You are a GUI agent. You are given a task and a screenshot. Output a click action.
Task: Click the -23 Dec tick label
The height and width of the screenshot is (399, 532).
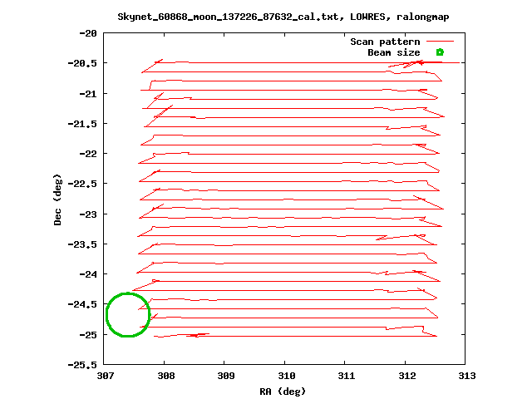[88, 214]
